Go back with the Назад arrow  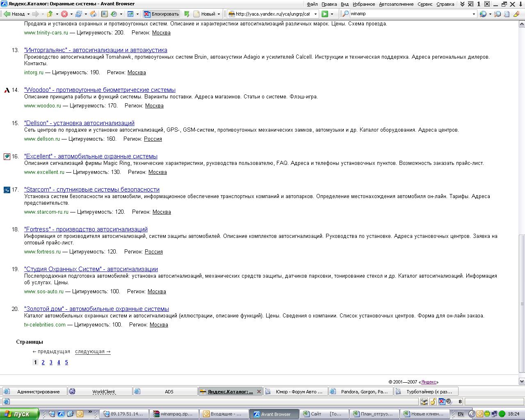coord(15,14)
